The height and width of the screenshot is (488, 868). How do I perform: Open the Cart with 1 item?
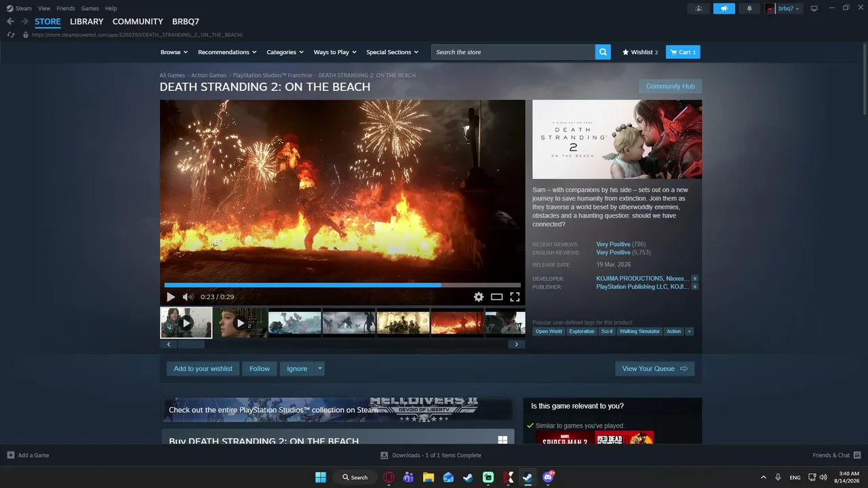point(683,52)
